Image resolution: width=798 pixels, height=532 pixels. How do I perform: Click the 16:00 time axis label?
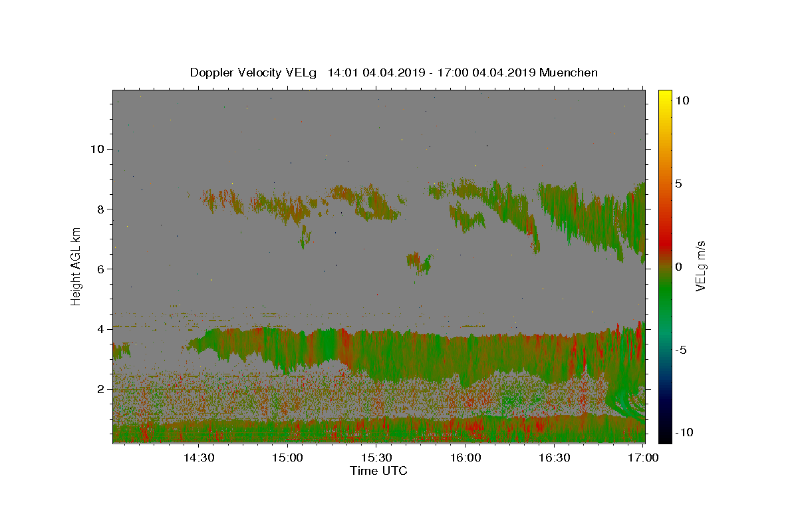click(x=465, y=458)
